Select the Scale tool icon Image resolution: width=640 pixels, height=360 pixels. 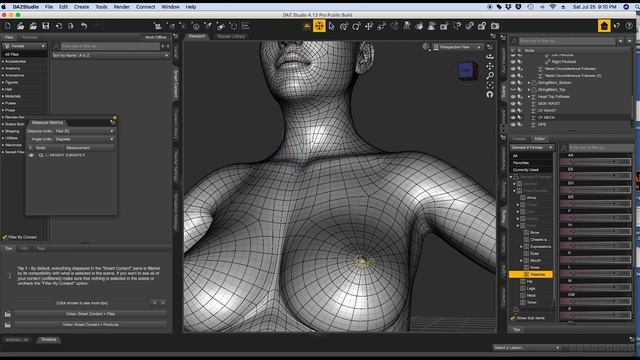(x=381, y=26)
